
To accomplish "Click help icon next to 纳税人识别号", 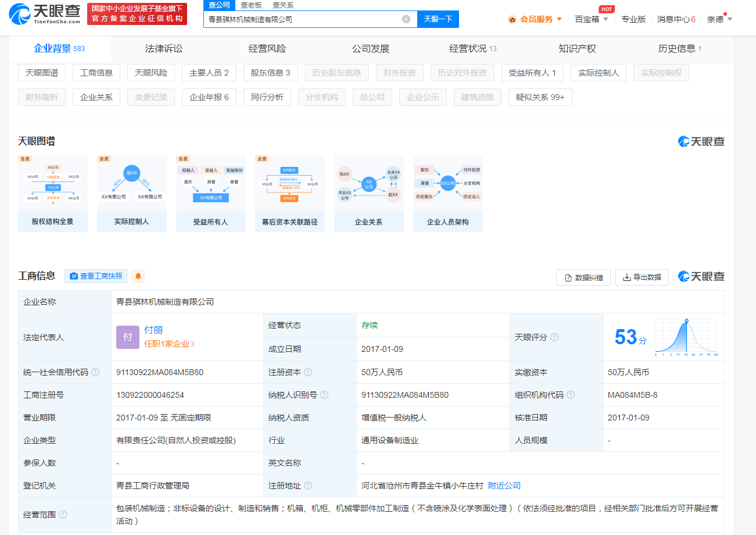I will click(x=324, y=395).
